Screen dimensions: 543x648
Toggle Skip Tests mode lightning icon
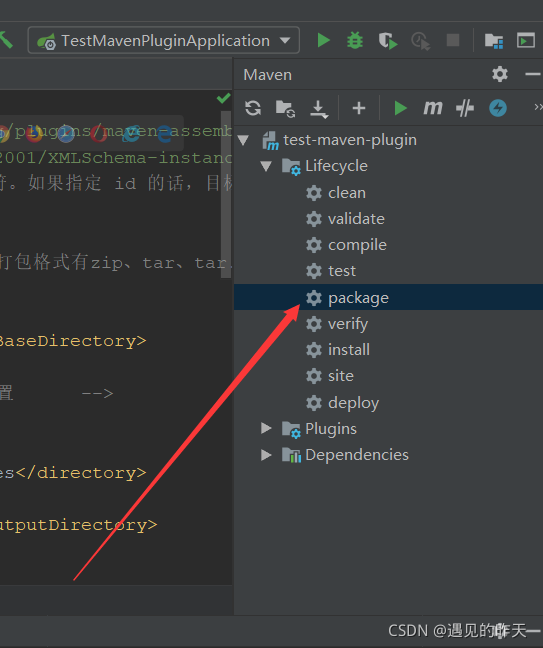click(x=498, y=108)
